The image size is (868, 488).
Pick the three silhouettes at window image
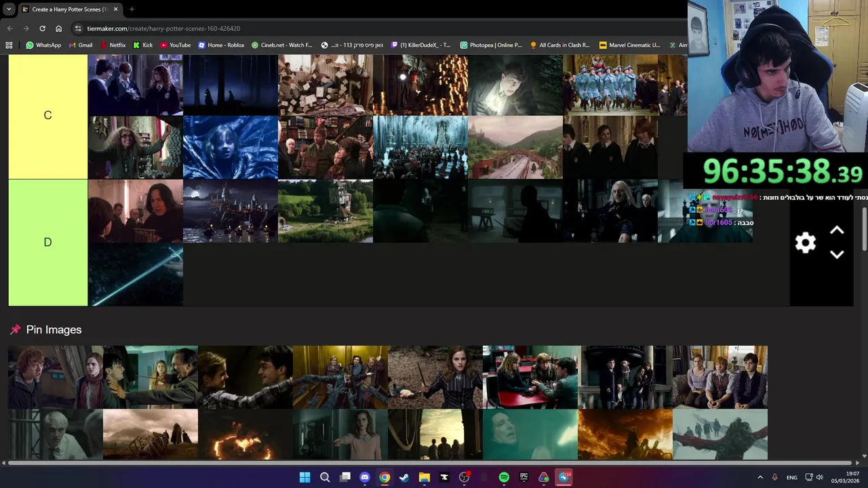pos(435,434)
